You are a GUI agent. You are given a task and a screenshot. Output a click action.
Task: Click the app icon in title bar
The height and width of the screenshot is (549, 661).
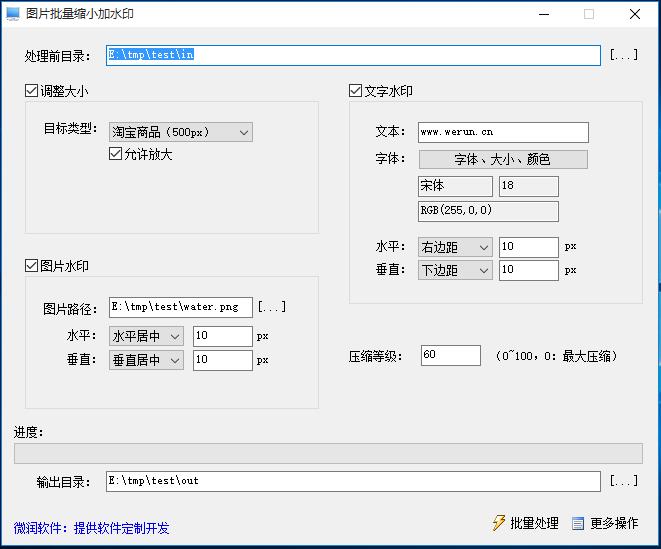13,14
